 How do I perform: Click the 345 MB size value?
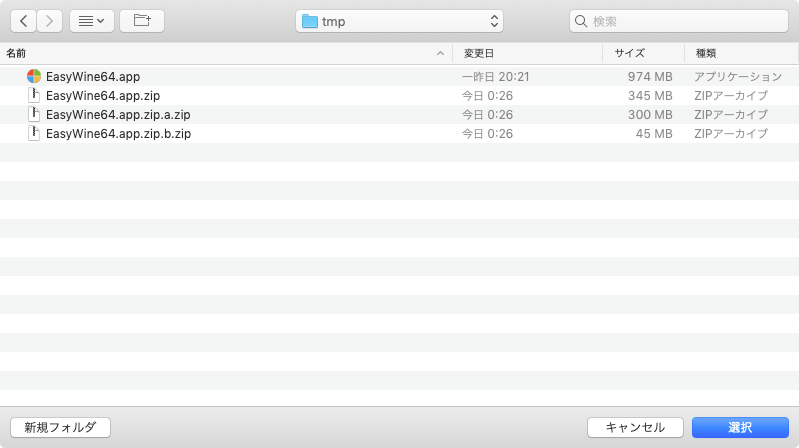[650, 95]
